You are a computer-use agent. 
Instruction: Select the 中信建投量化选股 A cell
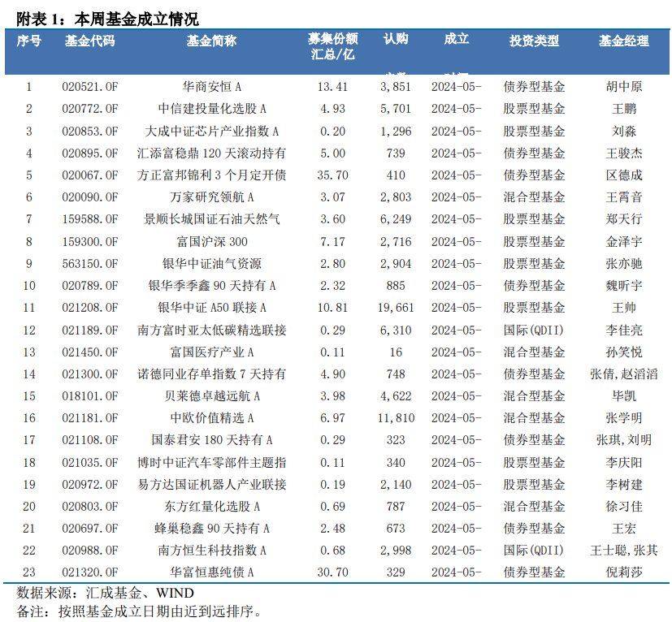point(211,109)
